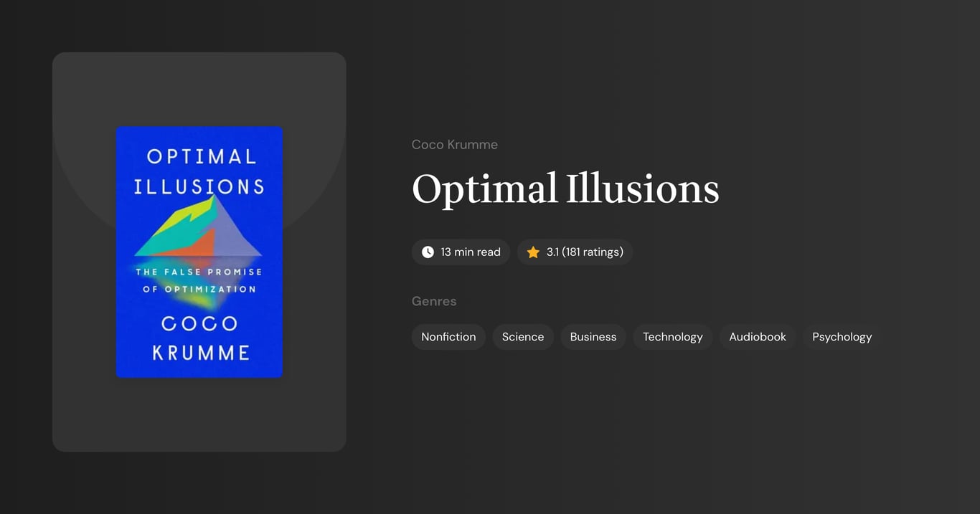Select the Business genre tag
The height and width of the screenshot is (514, 980).
pyautogui.click(x=593, y=336)
